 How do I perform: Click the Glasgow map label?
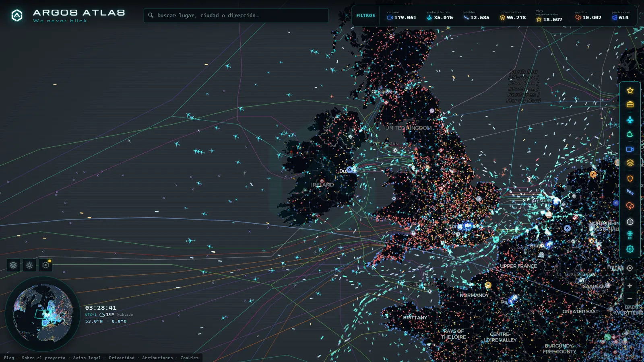pyautogui.click(x=382, y=92)
